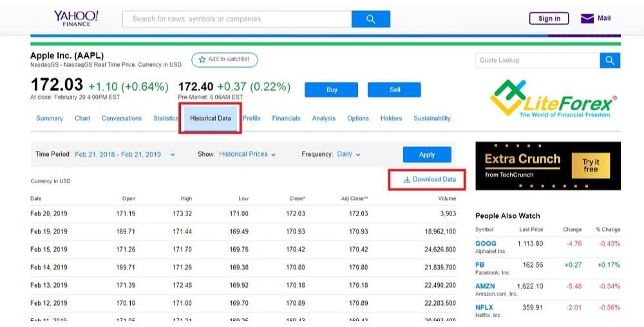This screenshot has width=644, height=327.
Task: Click the AMZN symbol link
Action: (x=485, y=286)
